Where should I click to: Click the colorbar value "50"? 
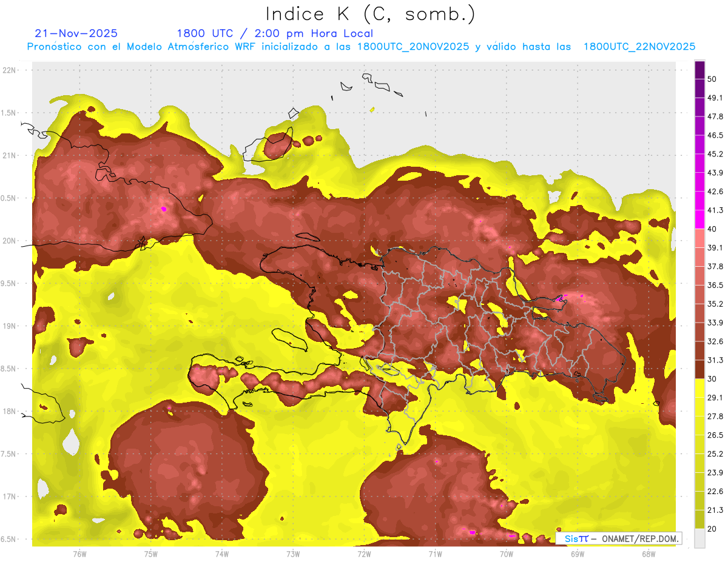(712, 79)
